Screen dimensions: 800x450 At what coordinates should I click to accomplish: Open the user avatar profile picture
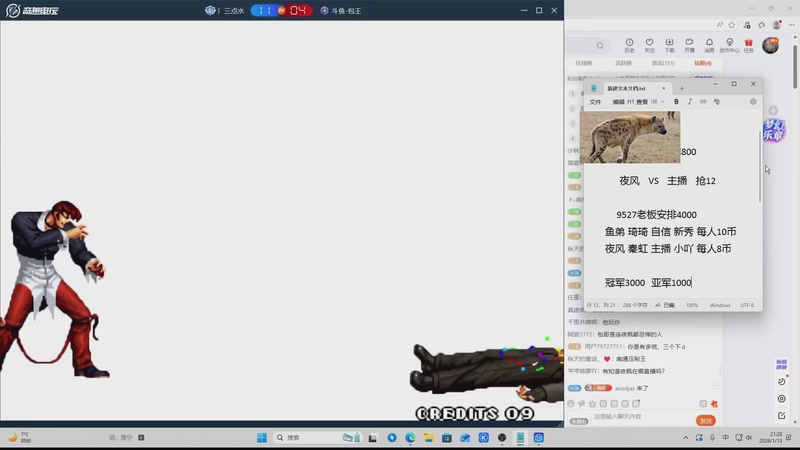(x=770, y=45)
